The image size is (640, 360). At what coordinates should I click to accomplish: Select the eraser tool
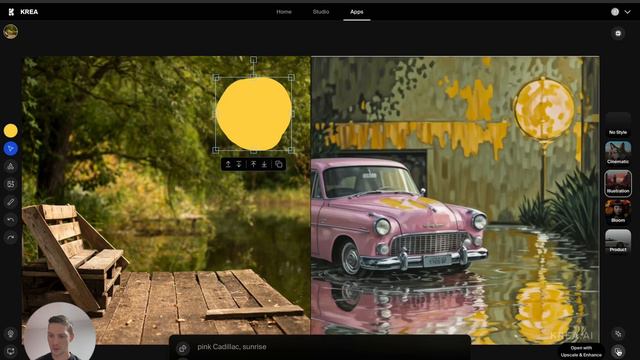tap(11, 202)
